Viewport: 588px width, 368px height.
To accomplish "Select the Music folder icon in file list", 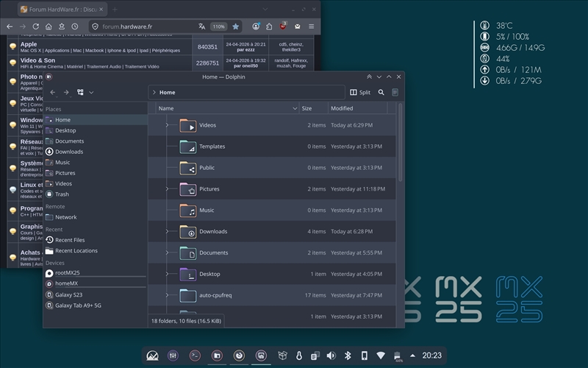I will point(188,210).
